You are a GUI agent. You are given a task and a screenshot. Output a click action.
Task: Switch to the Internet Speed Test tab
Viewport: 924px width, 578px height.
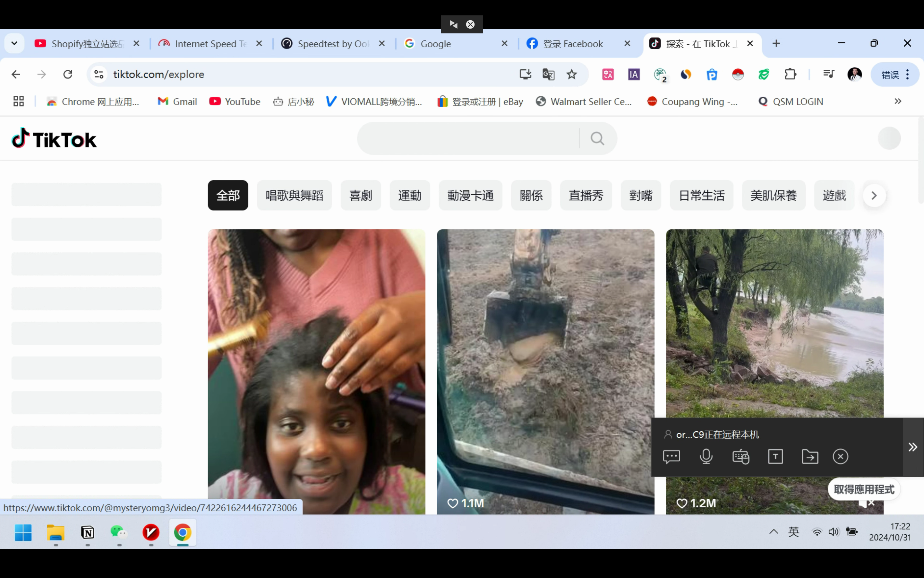click(x=210, y=44)
